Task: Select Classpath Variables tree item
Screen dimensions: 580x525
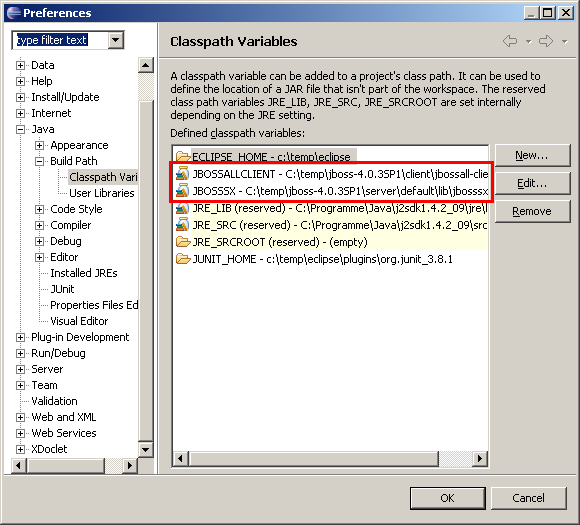Action: (103, 177)
